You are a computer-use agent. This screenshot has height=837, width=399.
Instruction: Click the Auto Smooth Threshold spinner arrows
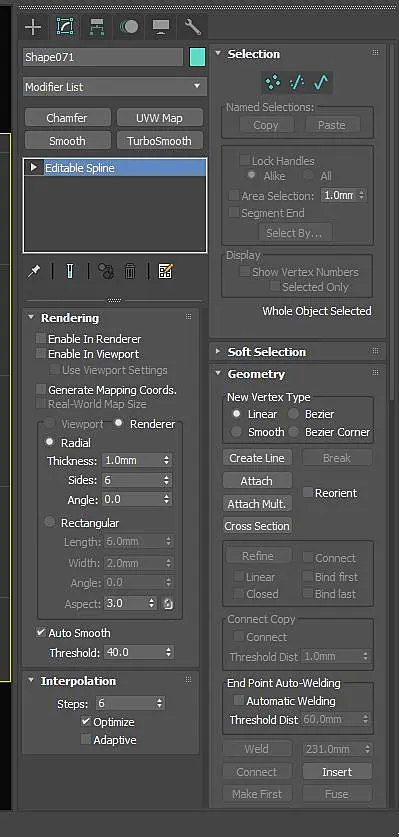point(169,652)
